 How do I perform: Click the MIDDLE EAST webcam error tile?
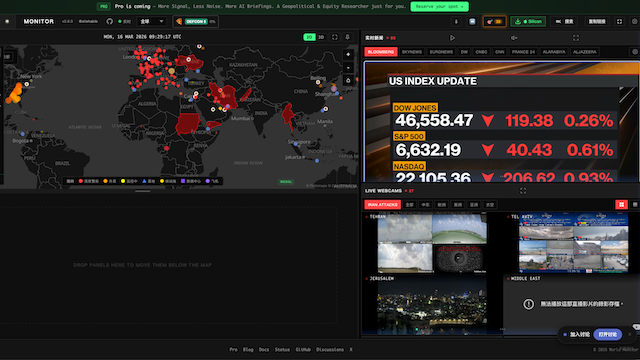(571, 305)
